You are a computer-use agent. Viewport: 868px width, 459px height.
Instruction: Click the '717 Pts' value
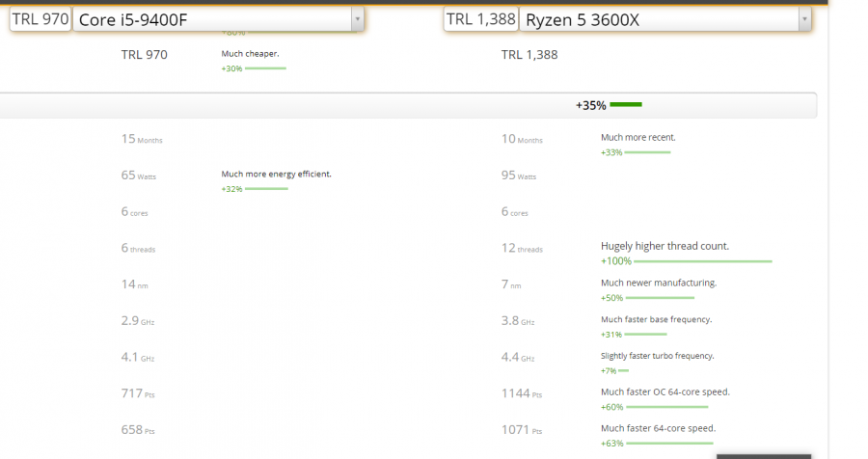pos(138,393)
